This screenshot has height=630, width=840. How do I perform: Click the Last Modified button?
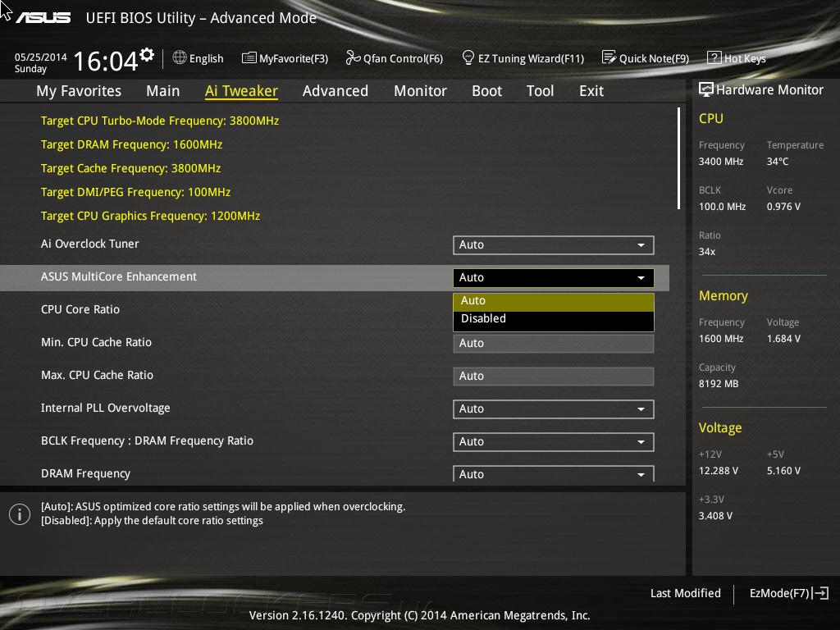pos(685,593)
